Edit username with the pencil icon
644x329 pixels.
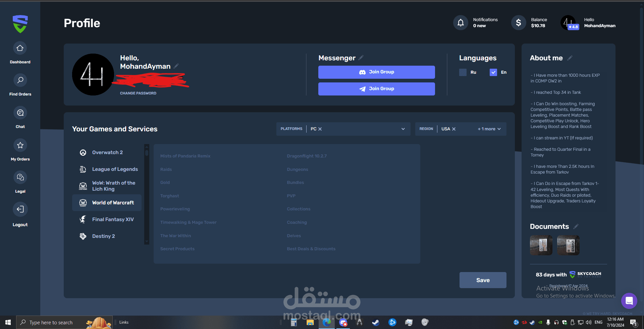tap(176, 66)
